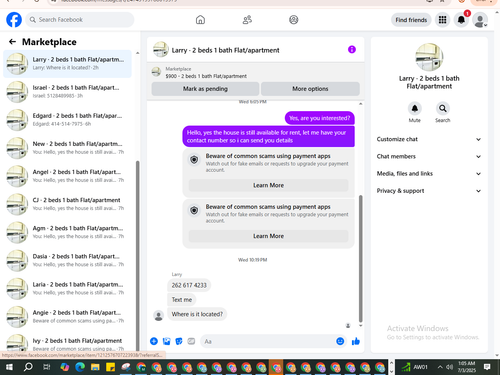This screenshot has width=500, height=375.
Task: Open the Laria conversation in the list
Action: (x=68, y=289)
